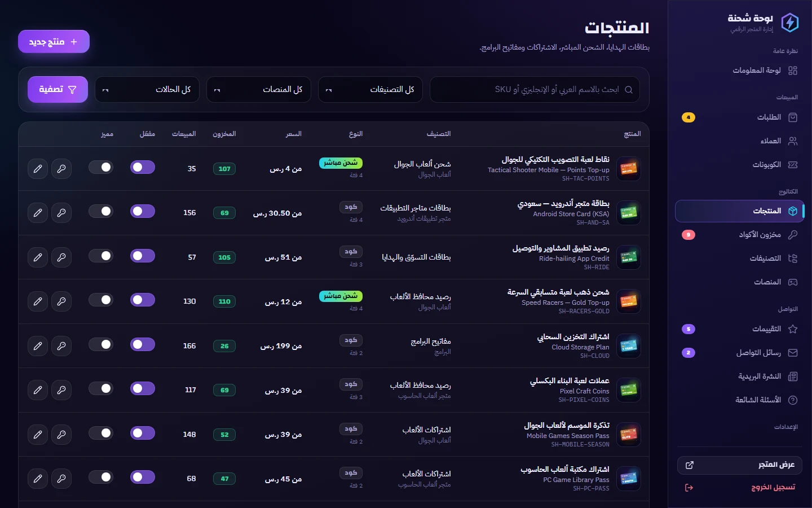This screenshot has width=812, height=508.
Task: Disable the مفعّل toggle for Tactical Shooter Mobile
Action: 143,167
